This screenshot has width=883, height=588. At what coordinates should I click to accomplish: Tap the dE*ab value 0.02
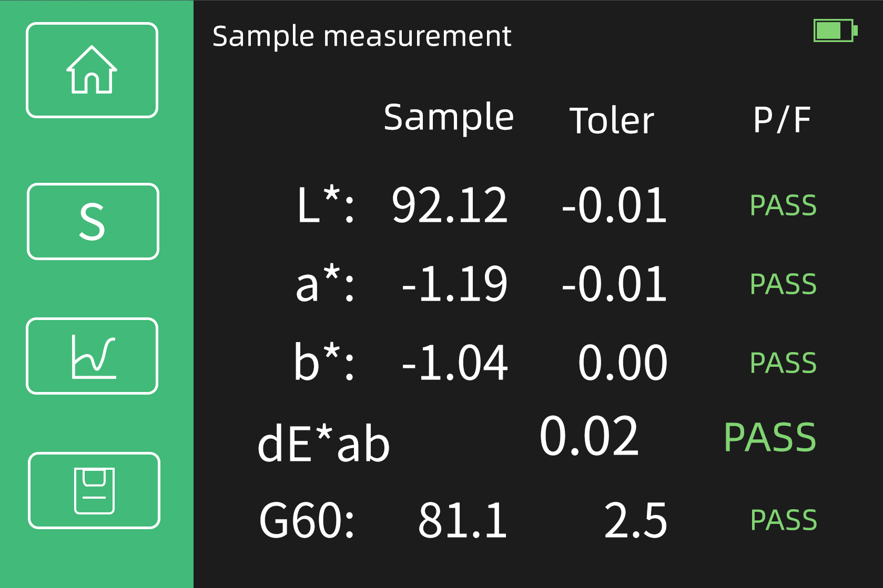click(589, 436)
